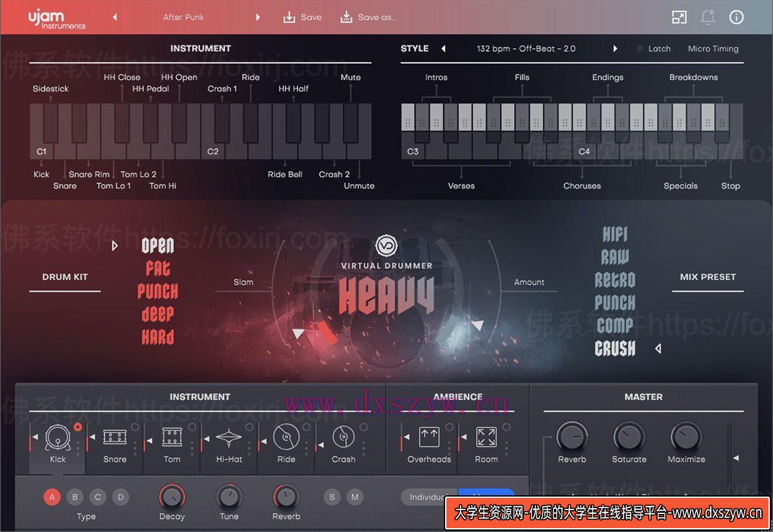Viewport: 773px width, 532px height.
Task: Click the Master Maximize knob
Action: click(x=686, y=437)
